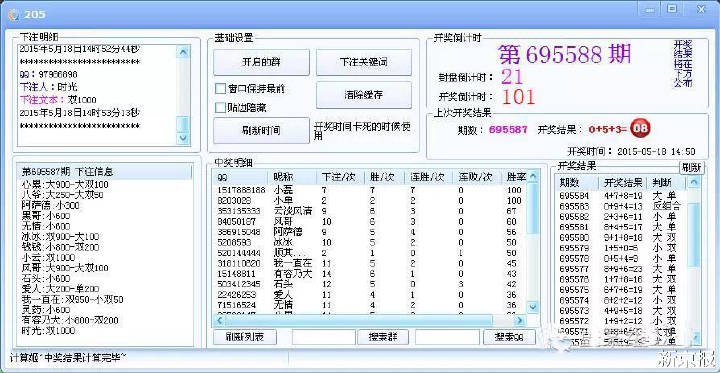Open the 下注关键词 settings button
Image resolution: width=720 pixels, height=373 pixels.
364,62
